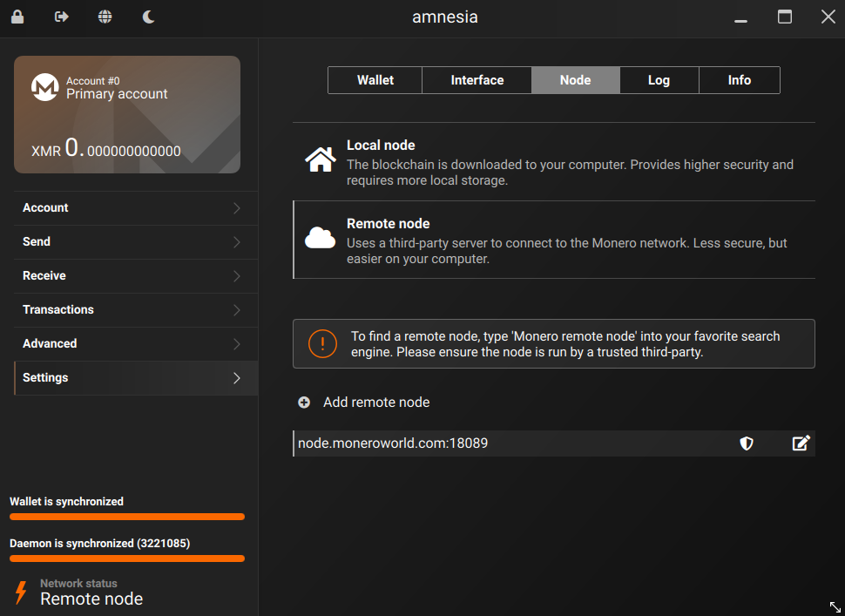Expand the Receive menu chevron
This screenshot has height=616, width=845.
(x=237, y=276)
